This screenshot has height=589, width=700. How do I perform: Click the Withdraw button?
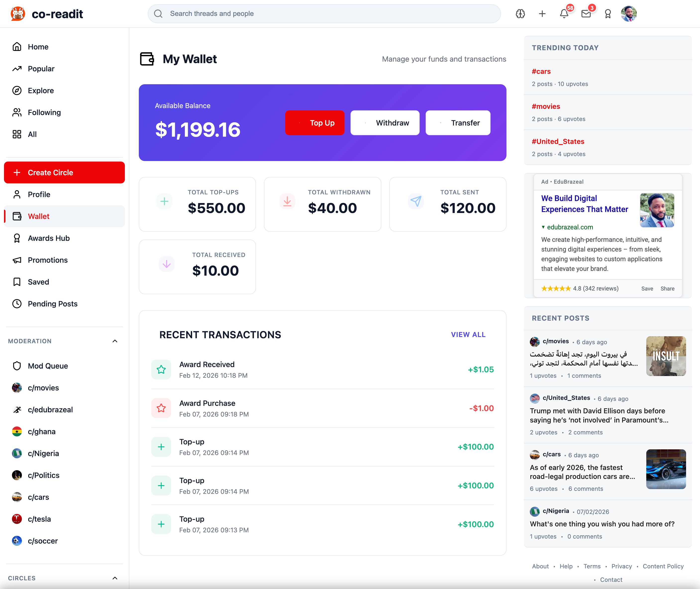(x=385, y=123)
